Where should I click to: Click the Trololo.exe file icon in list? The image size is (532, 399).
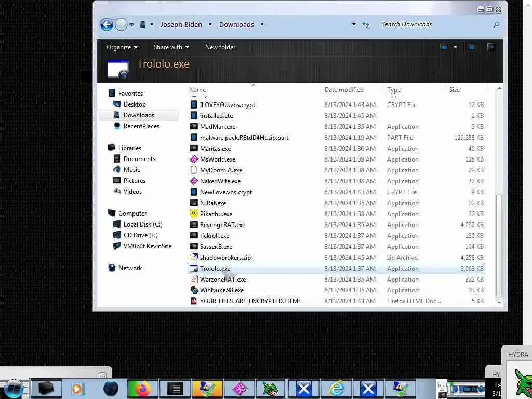click(193, 269)
